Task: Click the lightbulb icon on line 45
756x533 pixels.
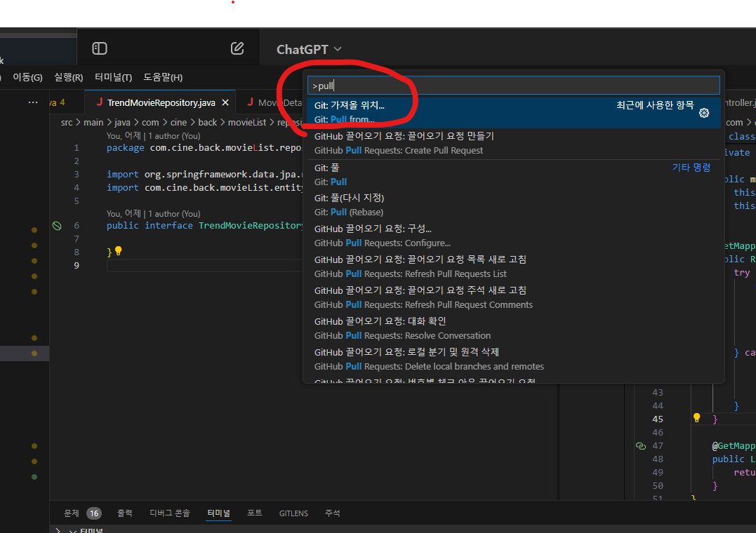Action: 697,418
